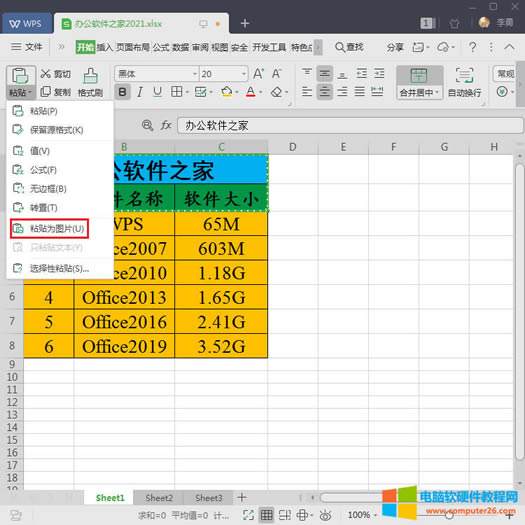Image resolution: width=525 pixels, height=525 pixels.
Task: Open the font size dropdown
Action: point(244,74)
